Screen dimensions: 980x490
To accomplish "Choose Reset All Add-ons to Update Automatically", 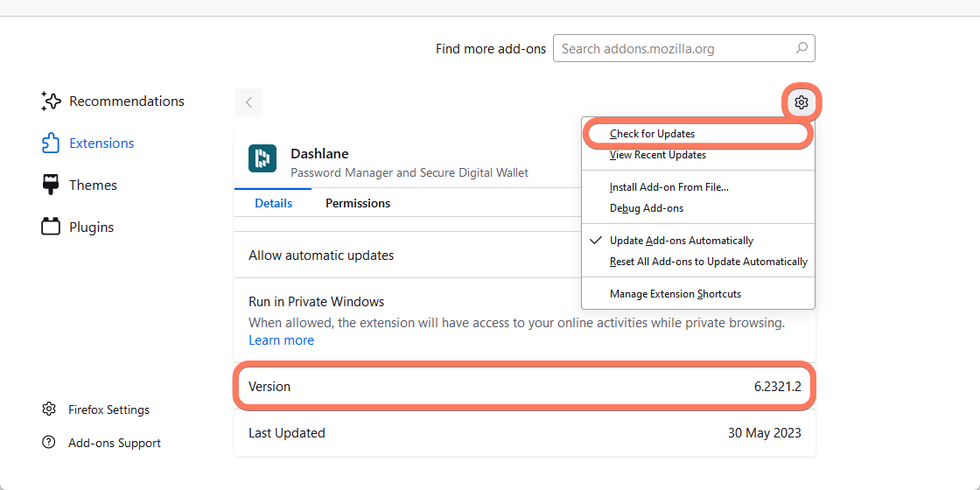I will (x=698, y=262).
